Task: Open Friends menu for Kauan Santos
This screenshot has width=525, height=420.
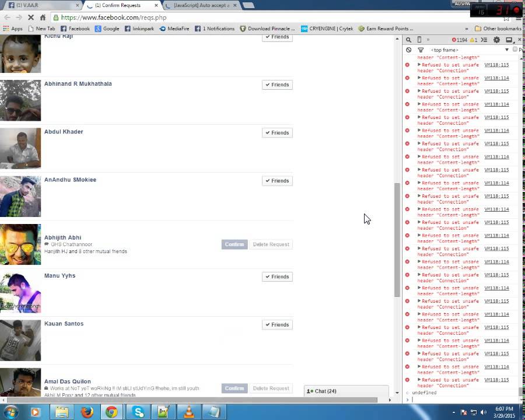Action: tap(277, 324)
